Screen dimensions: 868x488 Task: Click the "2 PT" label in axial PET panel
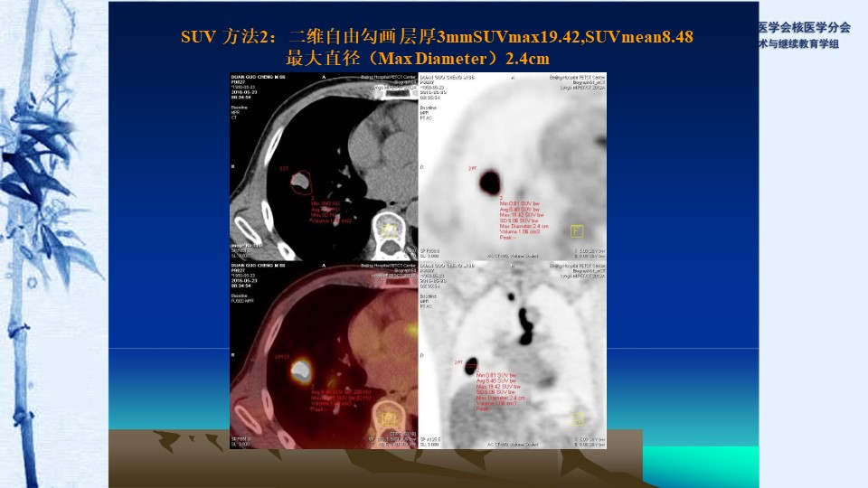coord(471,169)
